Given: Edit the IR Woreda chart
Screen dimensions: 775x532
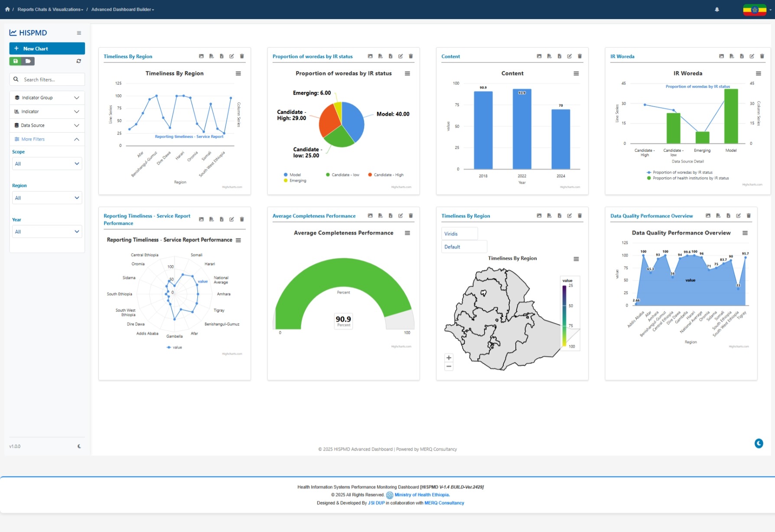Looking at the screenshot, I should click(752, 56).
